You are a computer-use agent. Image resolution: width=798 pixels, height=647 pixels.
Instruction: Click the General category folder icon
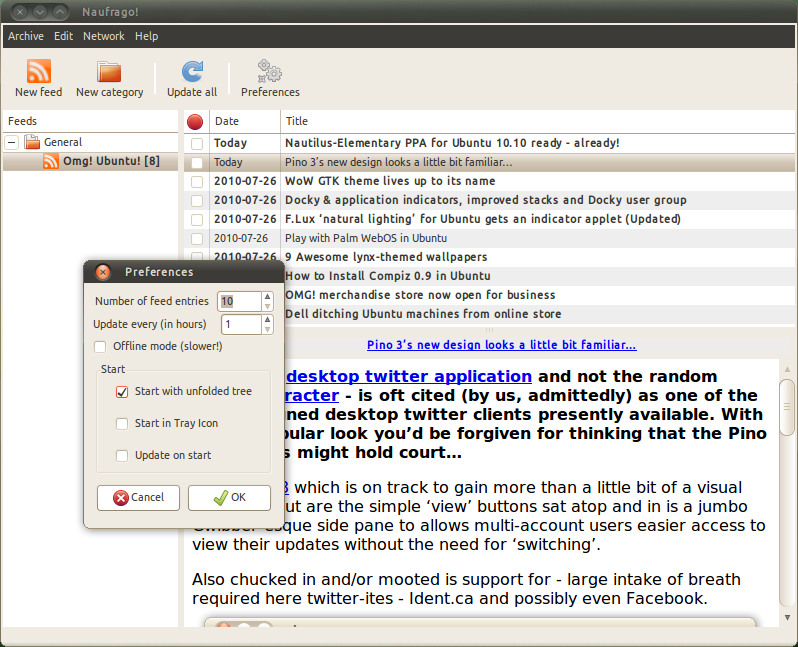[x=32, y=142]
